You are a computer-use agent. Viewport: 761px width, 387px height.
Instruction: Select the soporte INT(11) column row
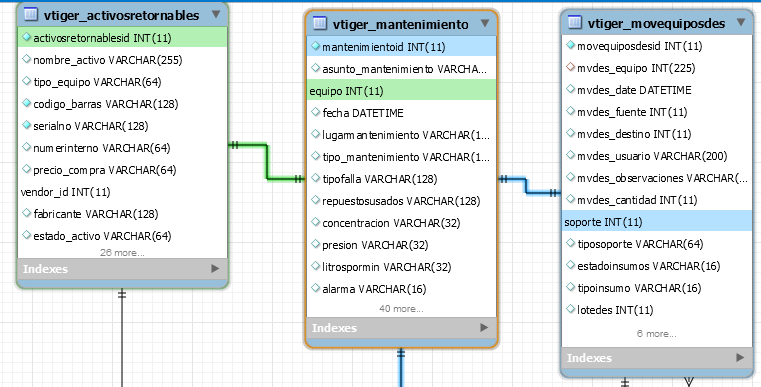(x=657, y=222)
